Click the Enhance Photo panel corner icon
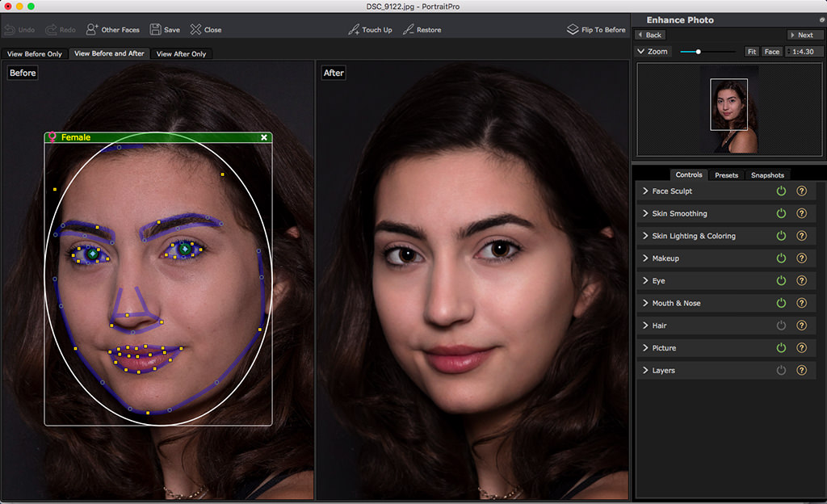This screenshot has height=504, width=827. tap(821, 20)
